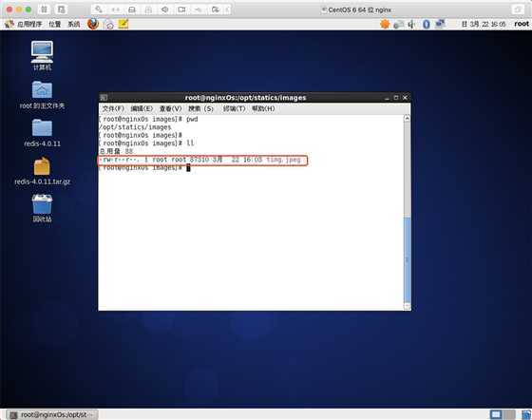Click the terminal scrollbar down arrow
This screenshot has width=532, height=420.
[x=407, y=306]
